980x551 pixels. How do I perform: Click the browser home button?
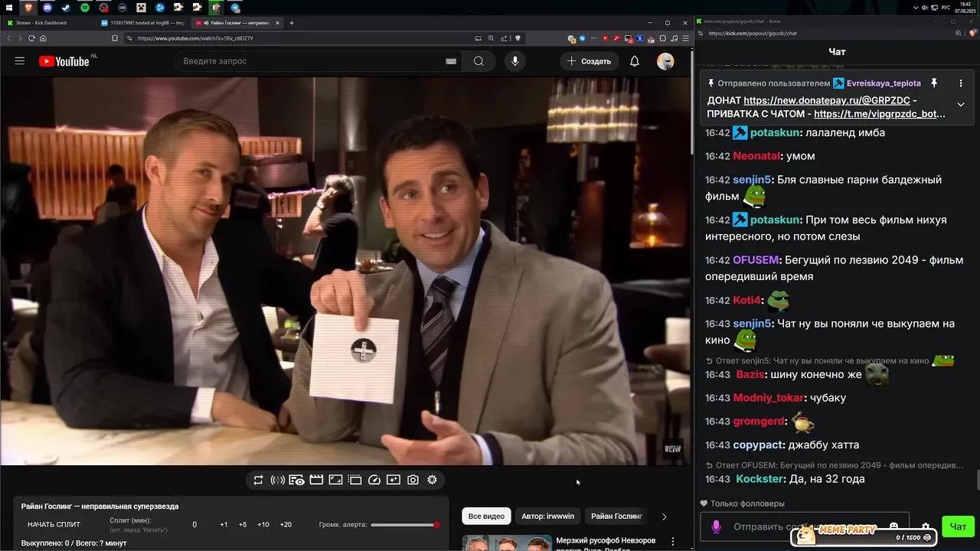tap(43, 38)
